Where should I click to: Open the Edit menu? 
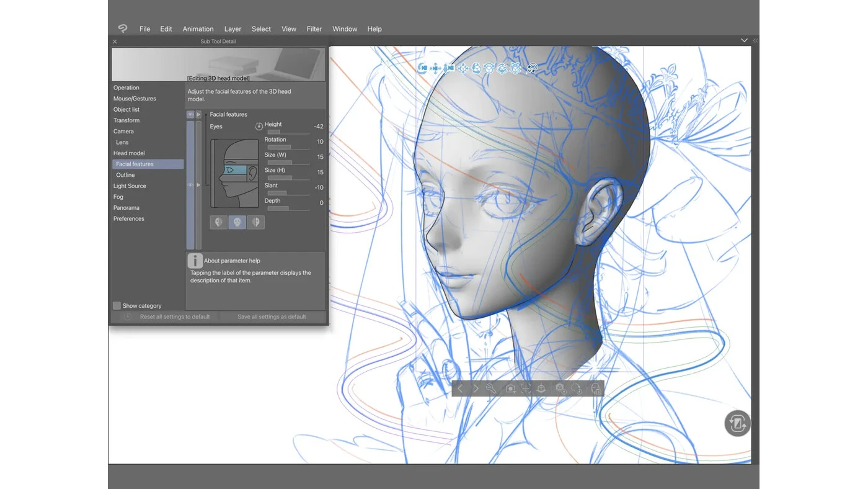(166, 29)
